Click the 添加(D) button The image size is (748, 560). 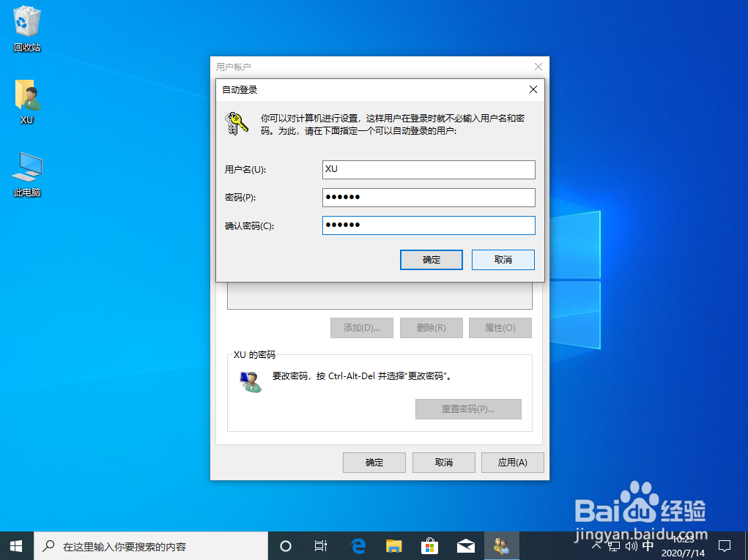point(361,327)
